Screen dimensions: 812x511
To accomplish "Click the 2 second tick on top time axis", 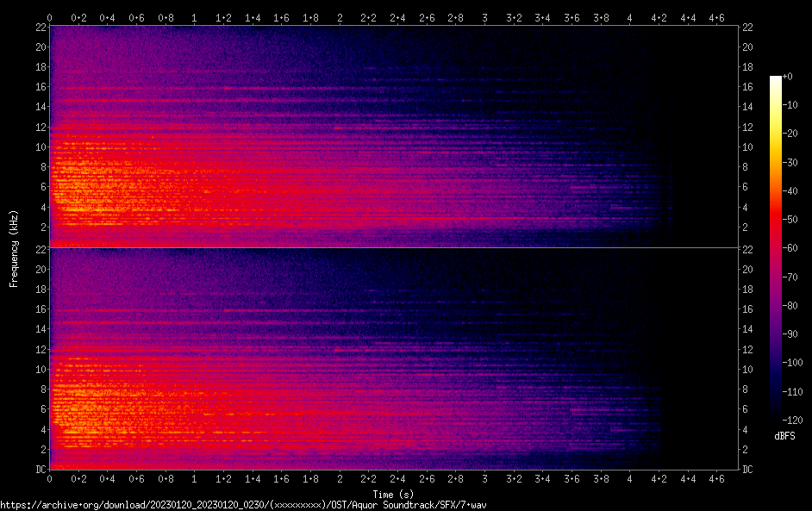I will pyautogui.click(x=340, y=17).
